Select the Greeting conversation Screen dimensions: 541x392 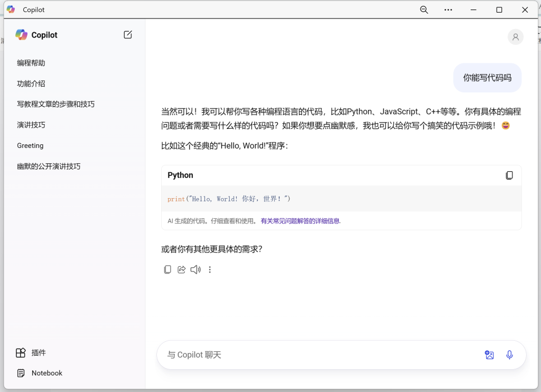[x=30, y=145]
